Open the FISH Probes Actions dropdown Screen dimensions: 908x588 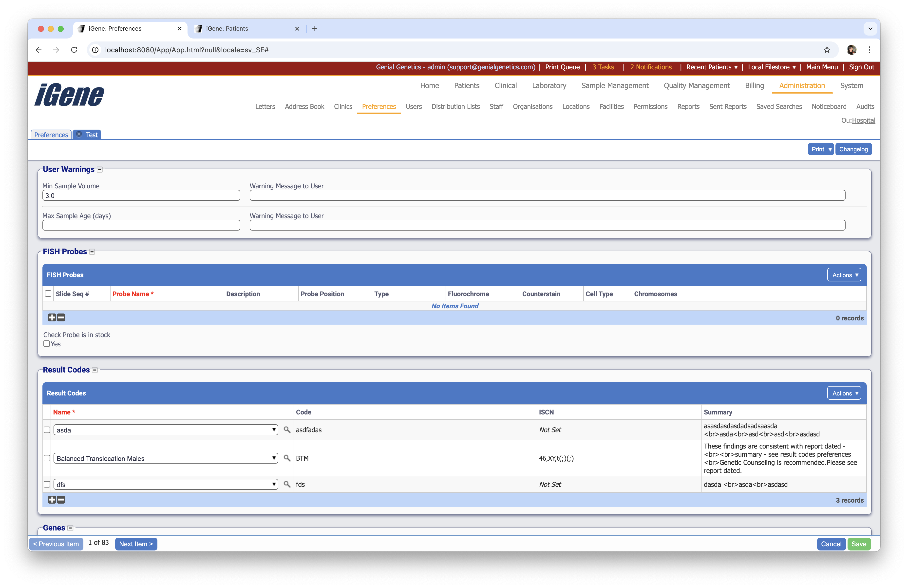tap(844, 275)
